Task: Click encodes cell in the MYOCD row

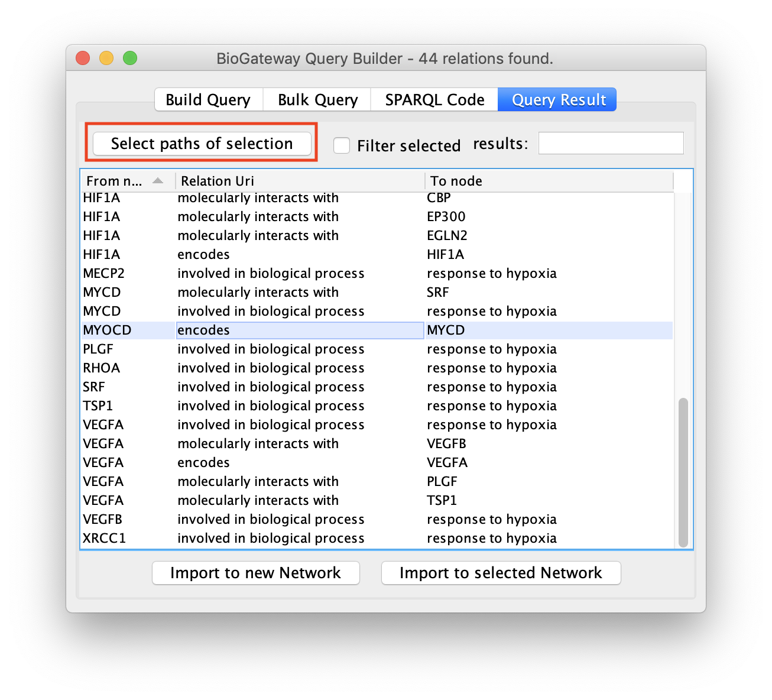Action: (x=300, y=330)
